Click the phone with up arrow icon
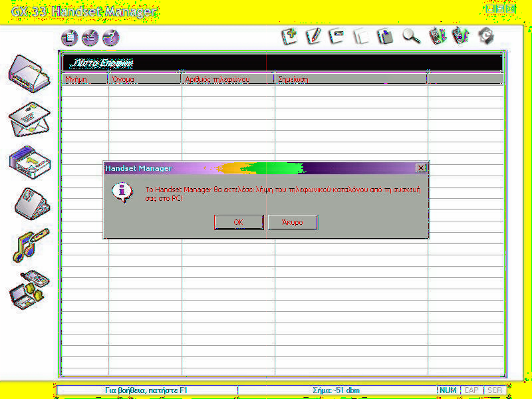 click(x=461, y=37)
